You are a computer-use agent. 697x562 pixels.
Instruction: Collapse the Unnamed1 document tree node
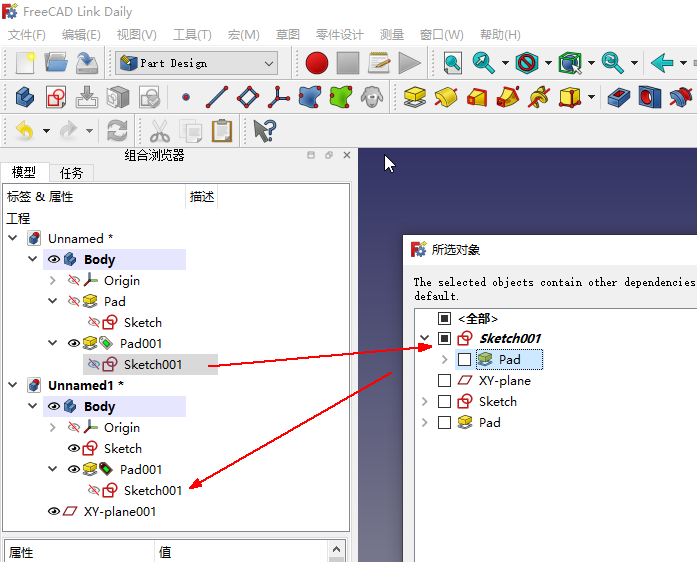(x=13, y=385)
